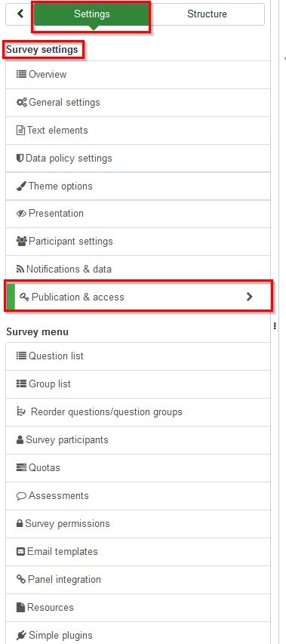The width and height of the screenshot is (286, 644).
Task: Click the Notifications & data feed icon
Action: [x=20, y=270]
